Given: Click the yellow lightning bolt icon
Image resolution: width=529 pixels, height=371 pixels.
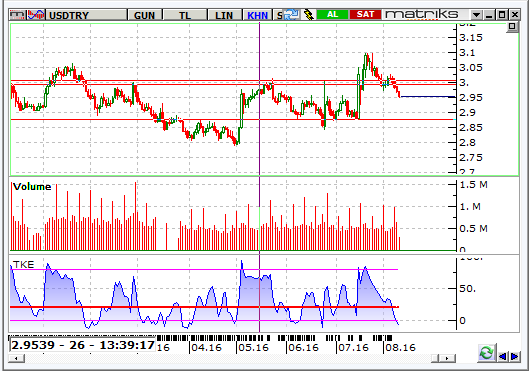Looking at the screenshot, I should coord(308,15).
